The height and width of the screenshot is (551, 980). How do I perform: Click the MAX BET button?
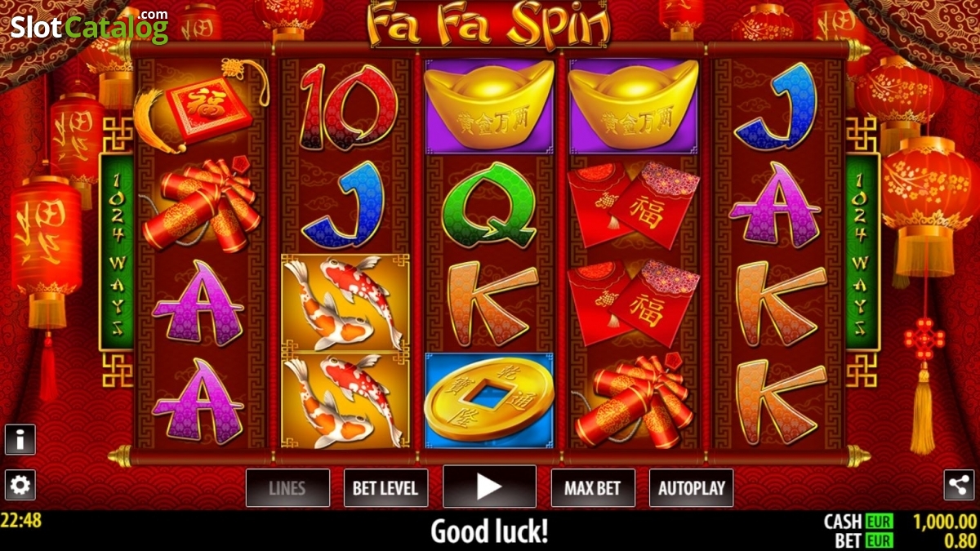pos(592,488)
